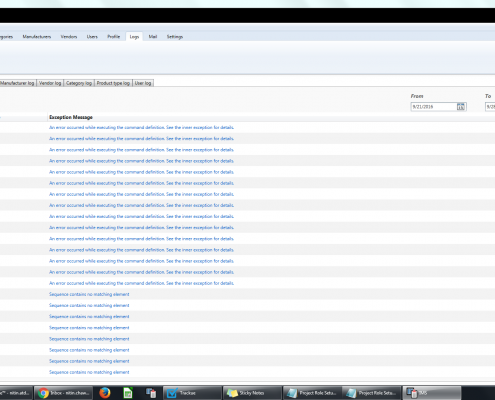Switch to Chrome Inbox window in taskbar
Image resolution: width=495 pixels, height=400 pixels.
coord(64,393)
